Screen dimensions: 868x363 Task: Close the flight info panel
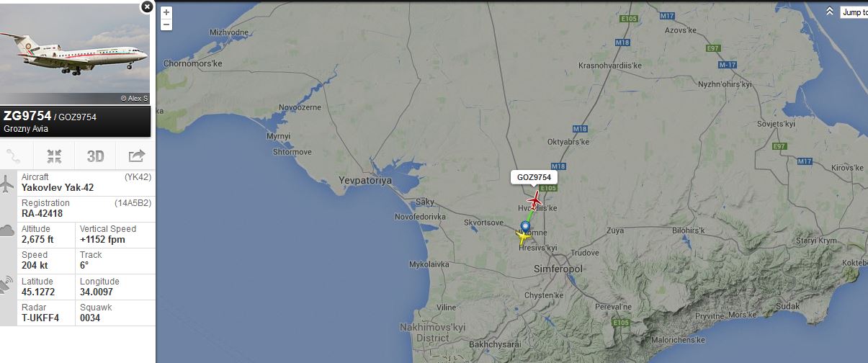tap(147, 6)
